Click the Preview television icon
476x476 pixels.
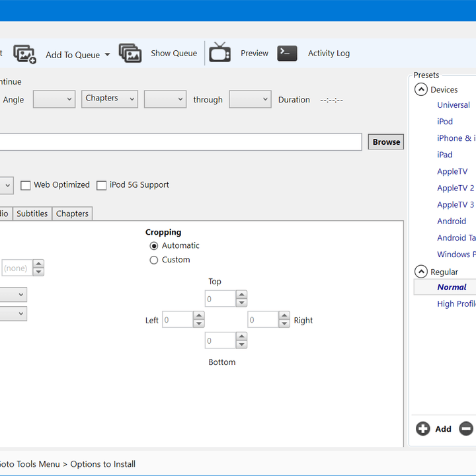pyautogui.click(x=219, y=52)
